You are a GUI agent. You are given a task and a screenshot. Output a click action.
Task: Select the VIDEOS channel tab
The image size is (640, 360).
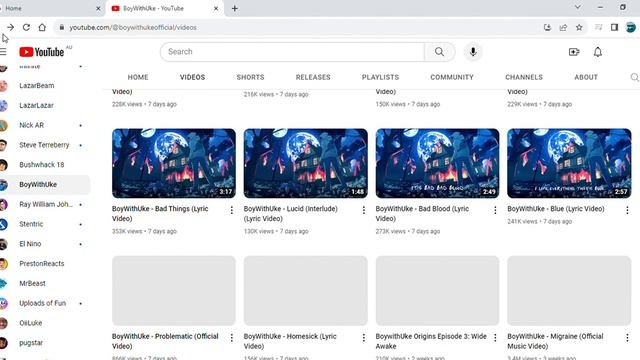click(192, 77)
